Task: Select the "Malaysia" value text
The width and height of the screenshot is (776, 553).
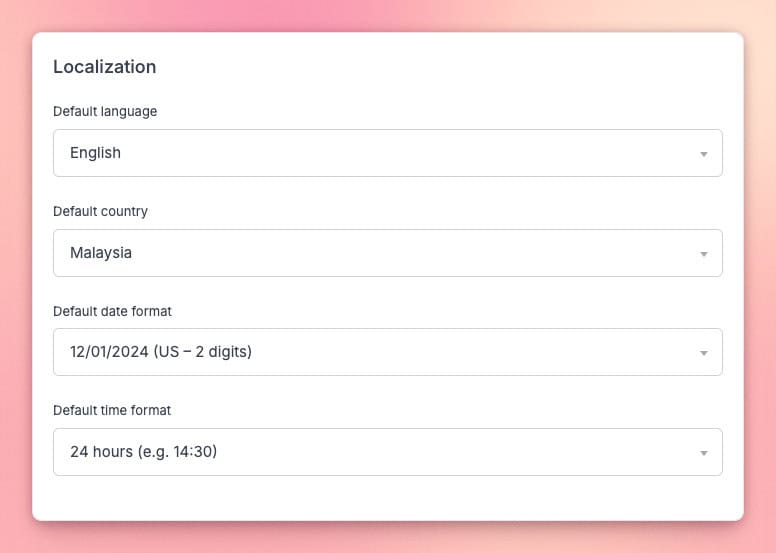Action: point(101,253)
